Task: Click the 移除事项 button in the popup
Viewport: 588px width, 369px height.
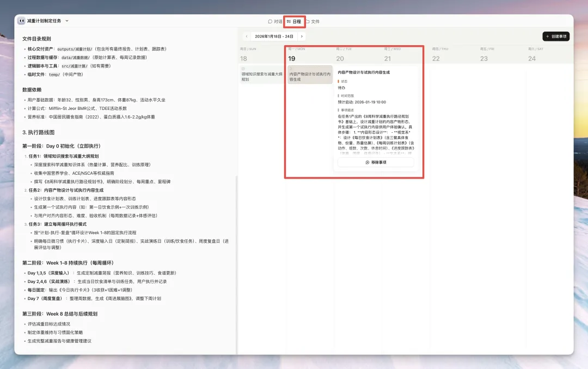Action: tap(376, 162)
